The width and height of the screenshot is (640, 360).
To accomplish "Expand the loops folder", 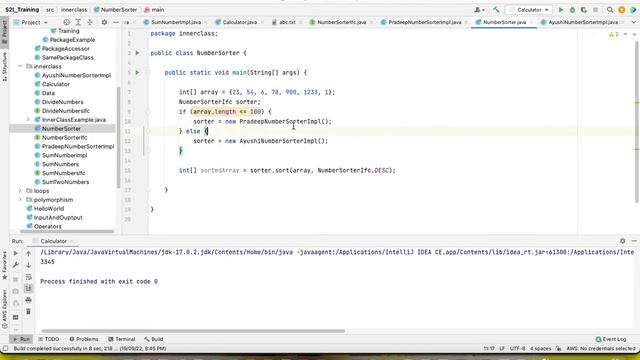I will (20, 191).
